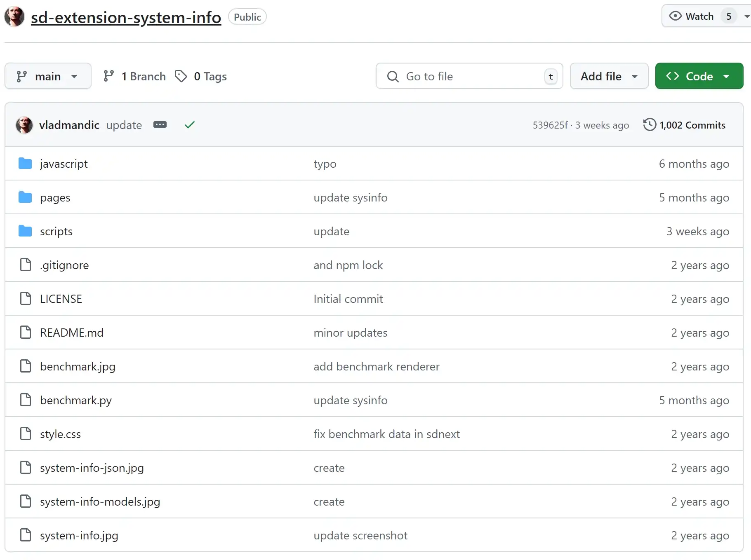Open 'update sysinfo' commit in pages row

tap(351, 197)
